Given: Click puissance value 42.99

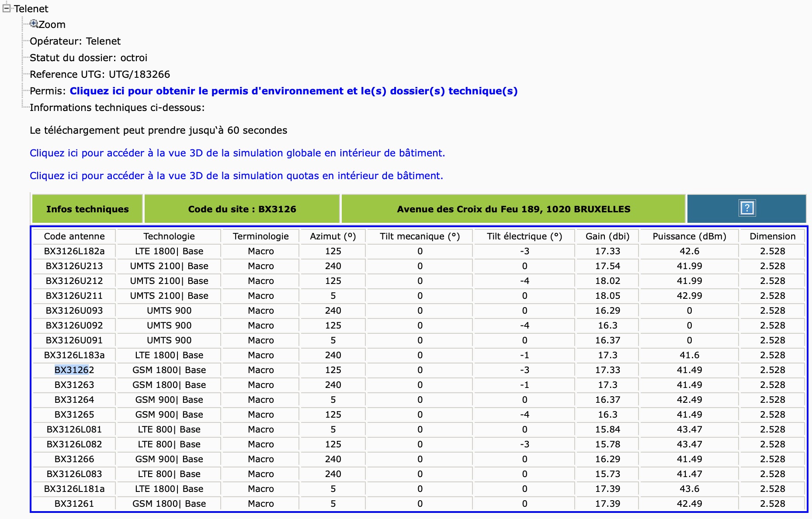Looking at the screenshot, I should pyautogui.click(x=690, y=296).
